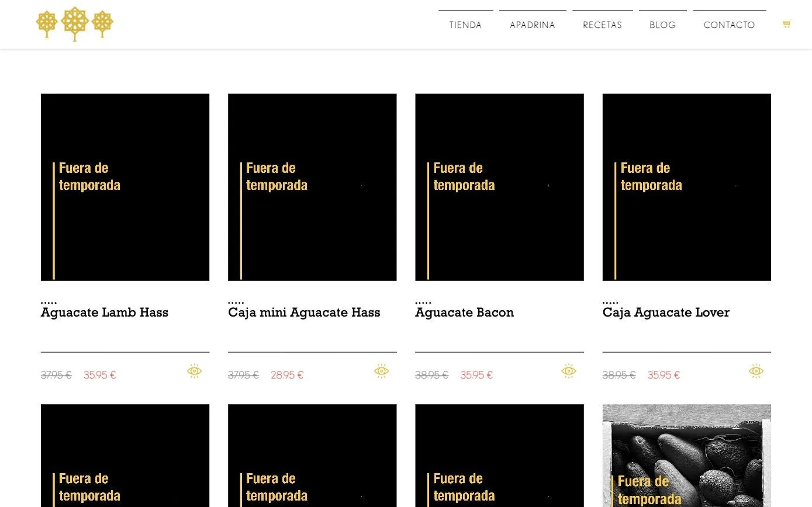Select the Aguacate Lamb Hass product image
The width and height of the screenshot is (812, 507).
click(125, 187)
